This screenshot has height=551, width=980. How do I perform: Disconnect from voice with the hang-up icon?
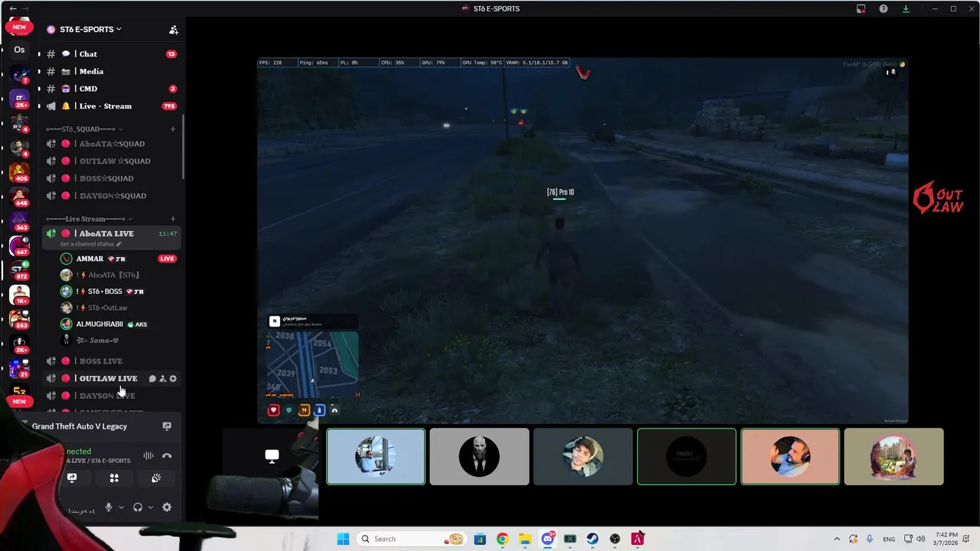[167, 456]
